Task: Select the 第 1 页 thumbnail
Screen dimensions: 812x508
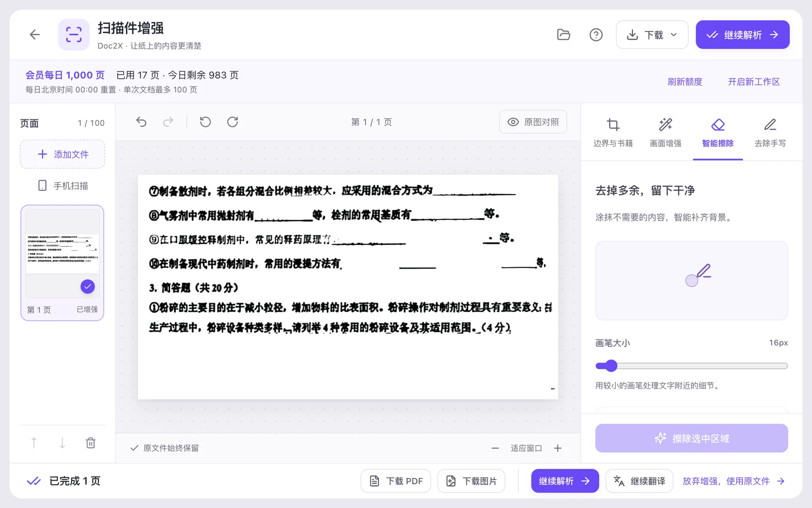Action: [x=62, y=263]
